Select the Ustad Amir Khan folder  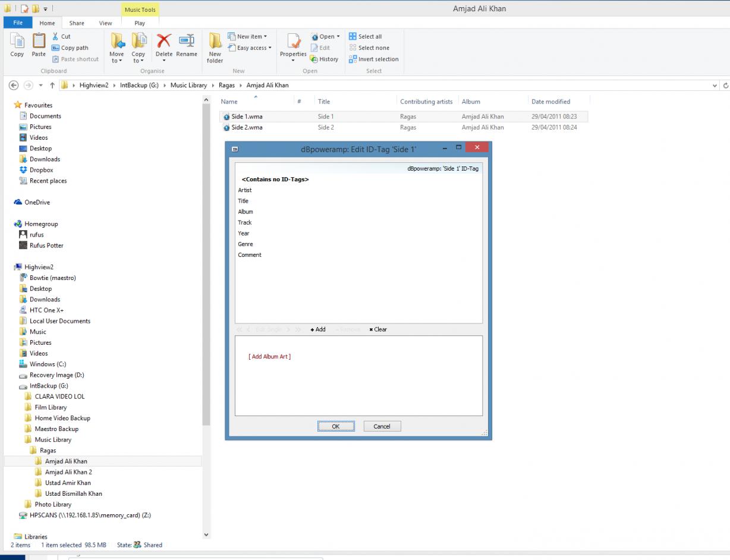pyautogui.click(x=68, y=483)
